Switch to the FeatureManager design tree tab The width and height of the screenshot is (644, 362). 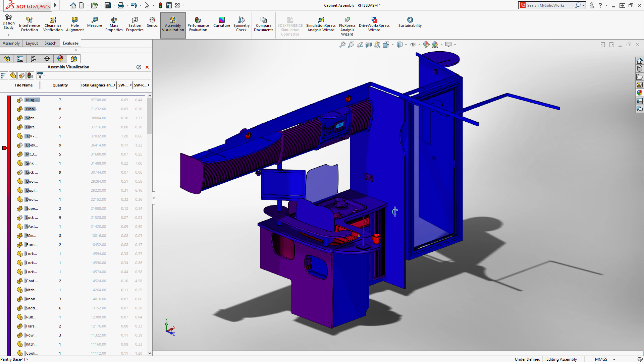pyautogui.click(x=7, y=58)
